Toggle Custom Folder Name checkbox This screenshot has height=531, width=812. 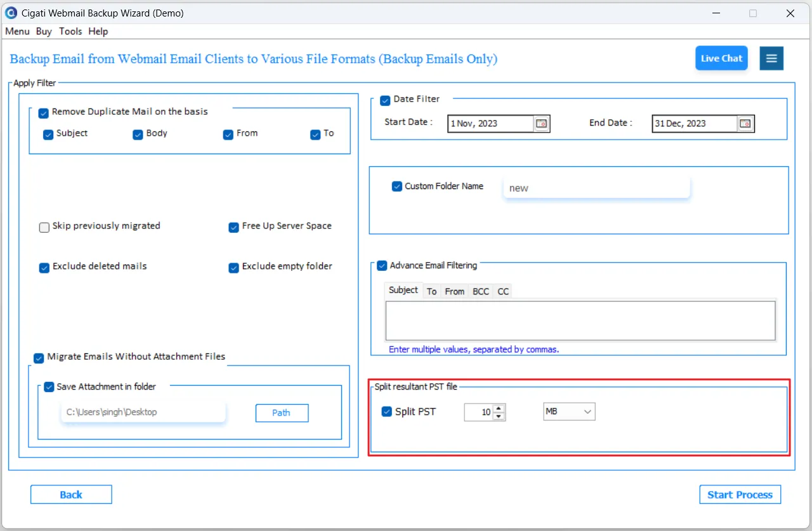[397, 187]
